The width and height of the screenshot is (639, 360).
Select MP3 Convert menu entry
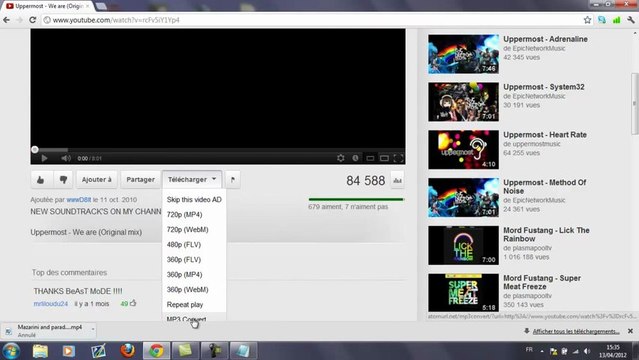pos(194,318)
